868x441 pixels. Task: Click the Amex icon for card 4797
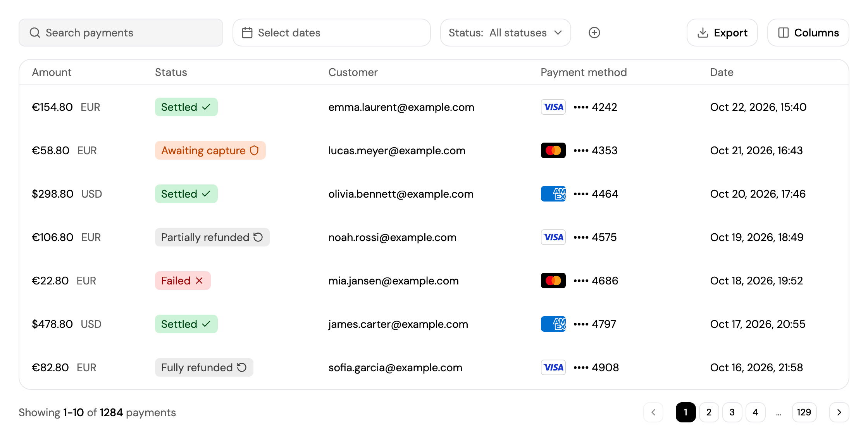553,324
